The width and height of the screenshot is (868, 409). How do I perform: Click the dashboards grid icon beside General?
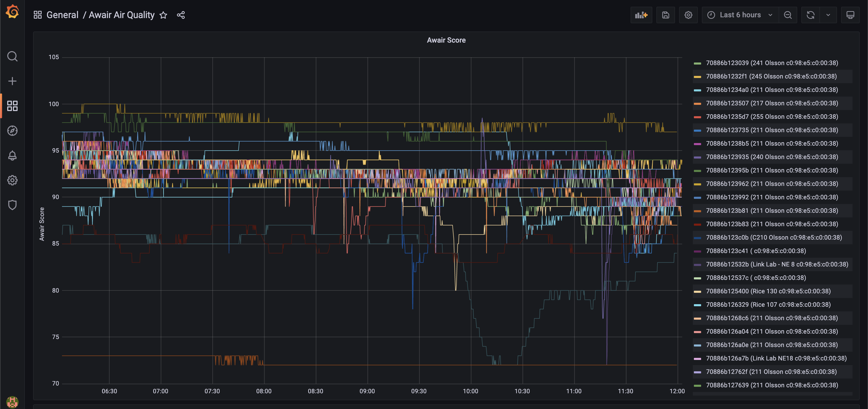coord(37,15)
